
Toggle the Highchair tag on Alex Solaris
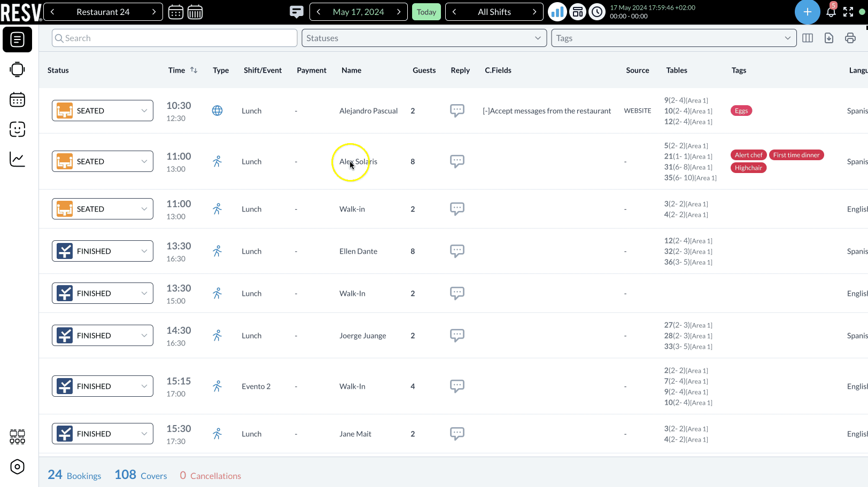click(748, 167)
